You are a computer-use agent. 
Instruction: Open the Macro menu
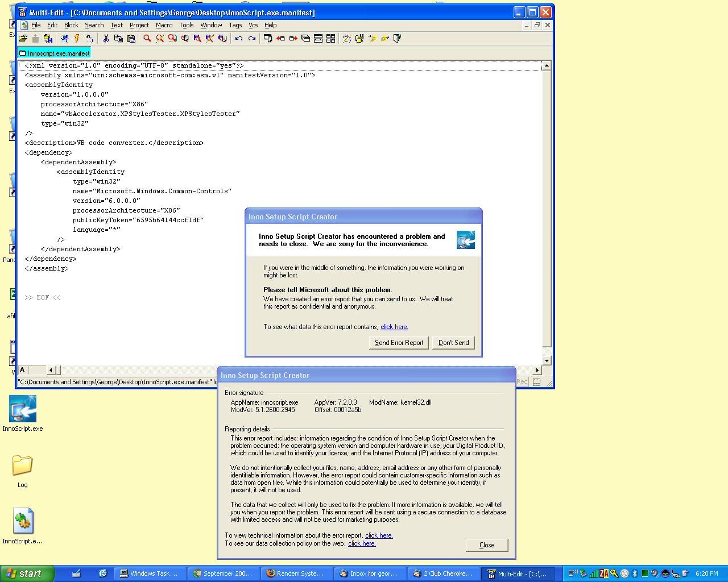tap(164, 25)
